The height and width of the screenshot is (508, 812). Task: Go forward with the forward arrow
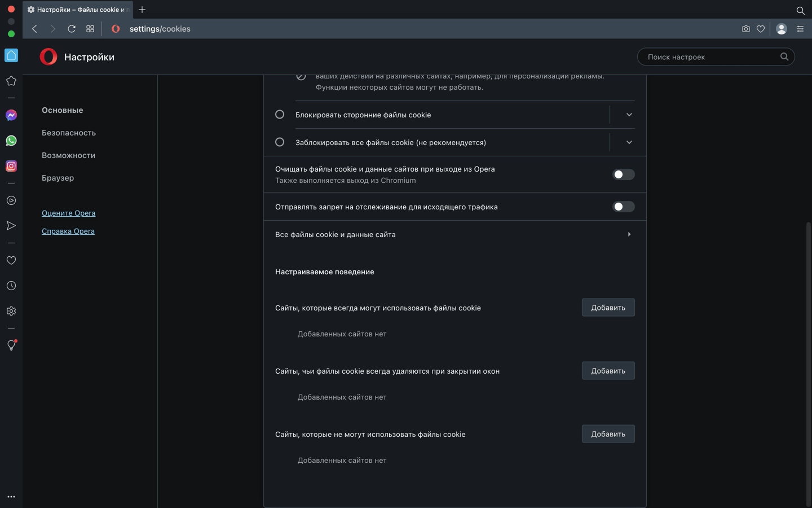point(53,29)
